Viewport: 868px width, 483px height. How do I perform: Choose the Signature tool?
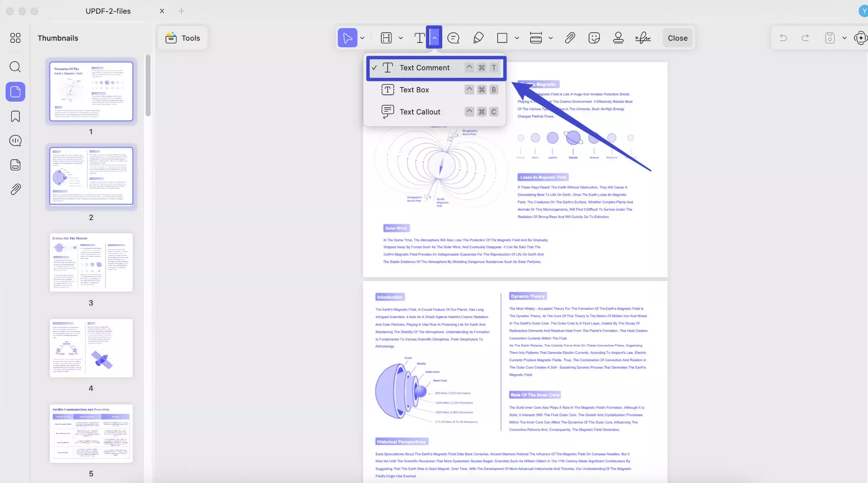click(642, 38)
